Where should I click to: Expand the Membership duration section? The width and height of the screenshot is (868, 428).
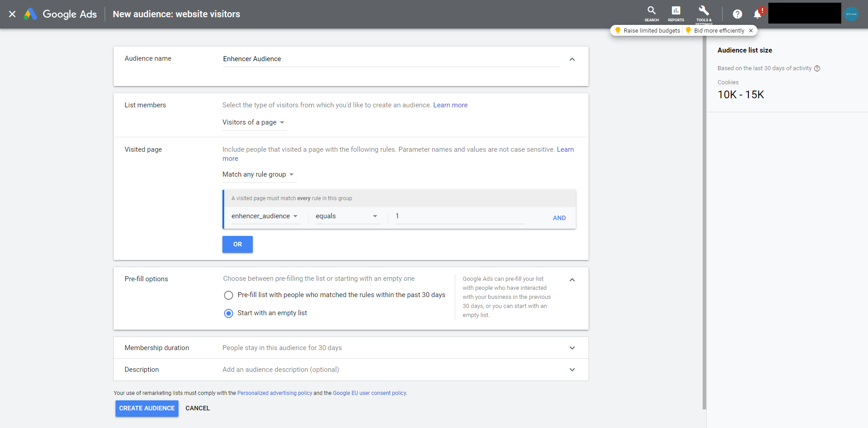(572, 348)
